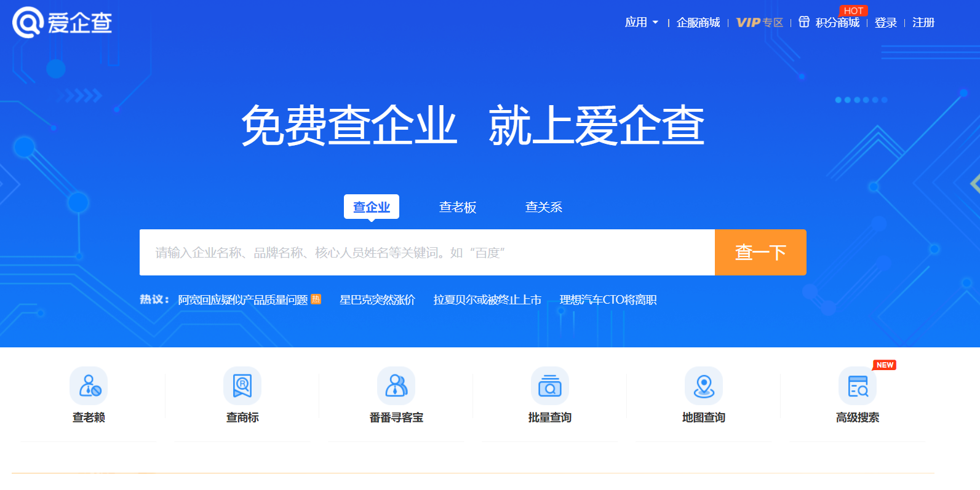Select the 查企业 tab
Viewport: 980px width, 490px height.
coord(372,207)
